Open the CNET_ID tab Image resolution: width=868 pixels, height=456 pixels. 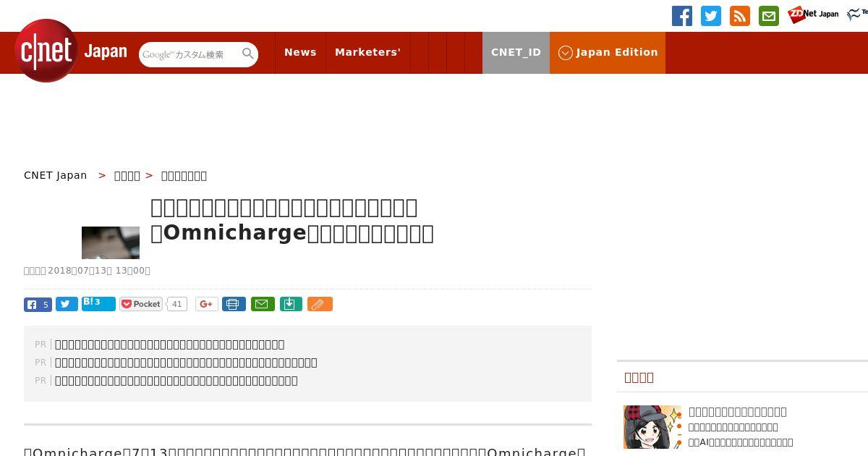point(516,53)
